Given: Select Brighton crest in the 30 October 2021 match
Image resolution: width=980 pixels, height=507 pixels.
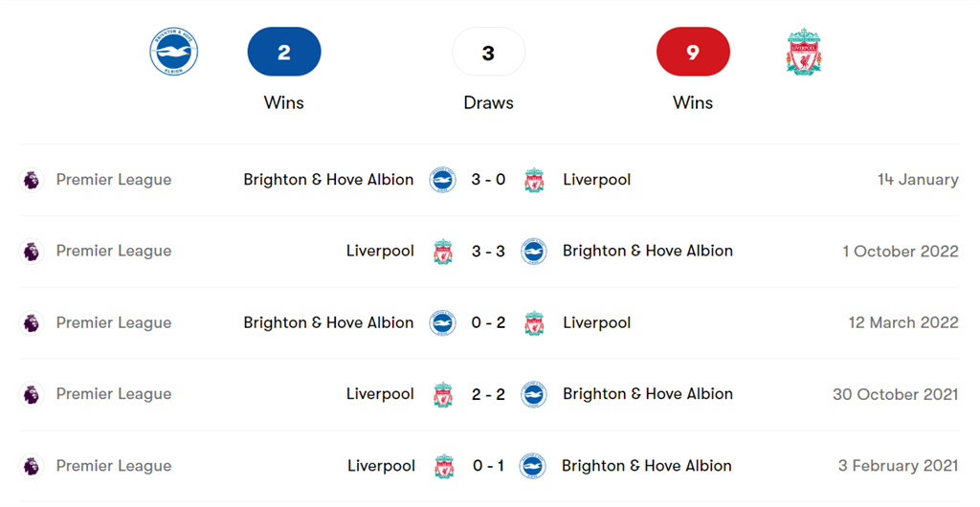Looking at the screenshot, I should click(533, 394).
